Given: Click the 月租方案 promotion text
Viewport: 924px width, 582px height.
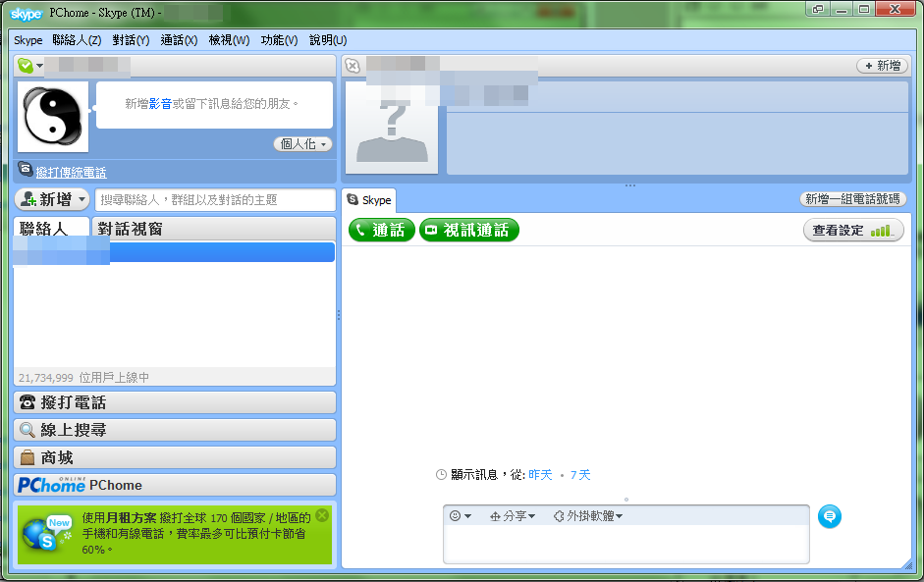Looking at the screenshot, I should [131, 518].
